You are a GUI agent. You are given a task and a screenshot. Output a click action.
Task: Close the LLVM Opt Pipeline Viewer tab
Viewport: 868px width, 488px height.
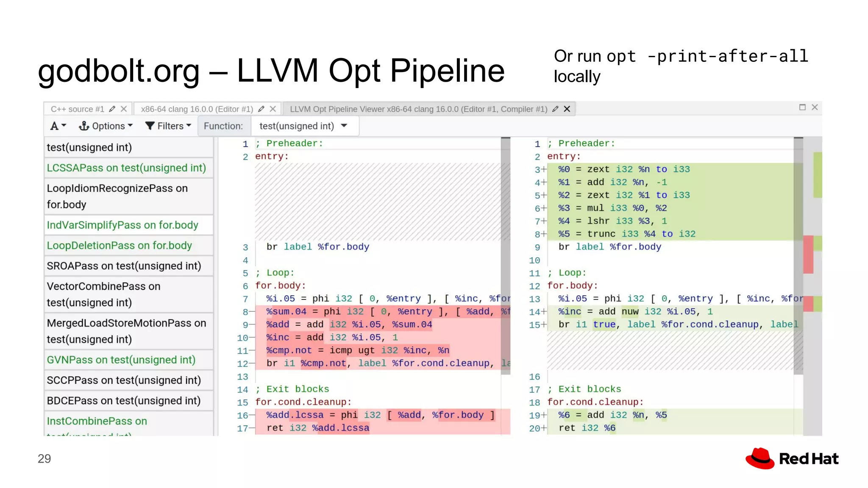pos(567,109)
